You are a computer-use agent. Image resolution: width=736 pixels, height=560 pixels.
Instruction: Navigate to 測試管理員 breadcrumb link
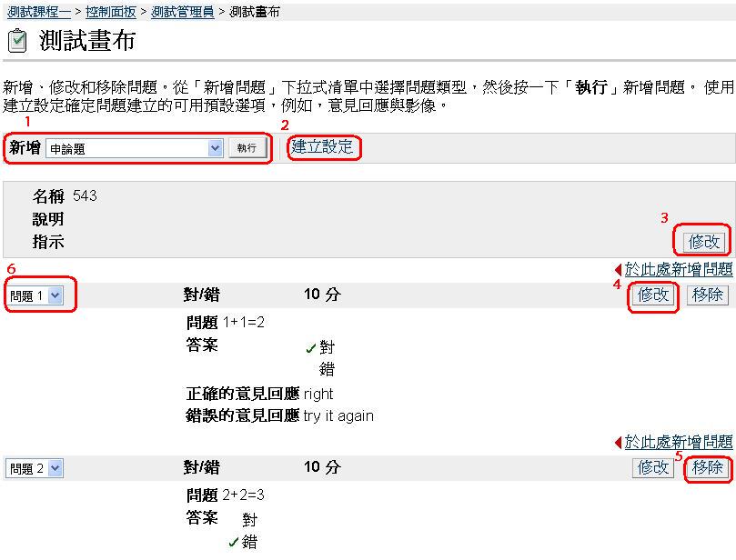click(182, 12)
